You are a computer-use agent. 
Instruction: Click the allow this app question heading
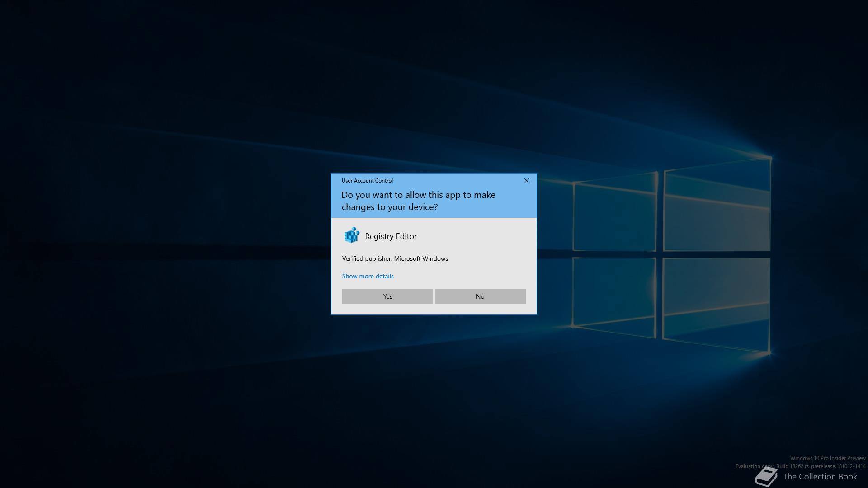(x=418, y=201)
